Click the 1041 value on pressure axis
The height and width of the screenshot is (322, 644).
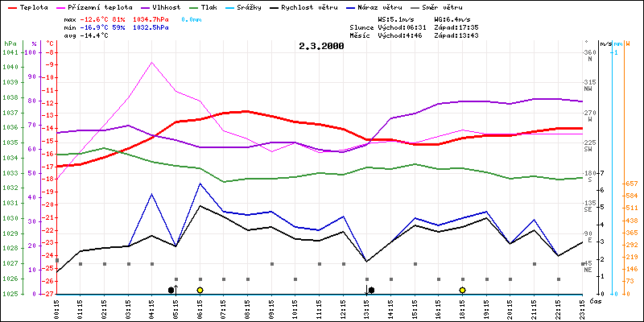click(x=9, y=52)
